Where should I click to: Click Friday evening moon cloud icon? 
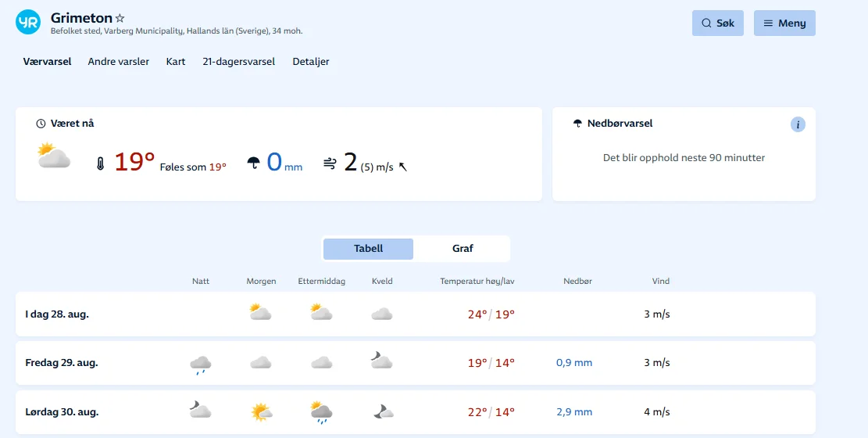point(381,361)
